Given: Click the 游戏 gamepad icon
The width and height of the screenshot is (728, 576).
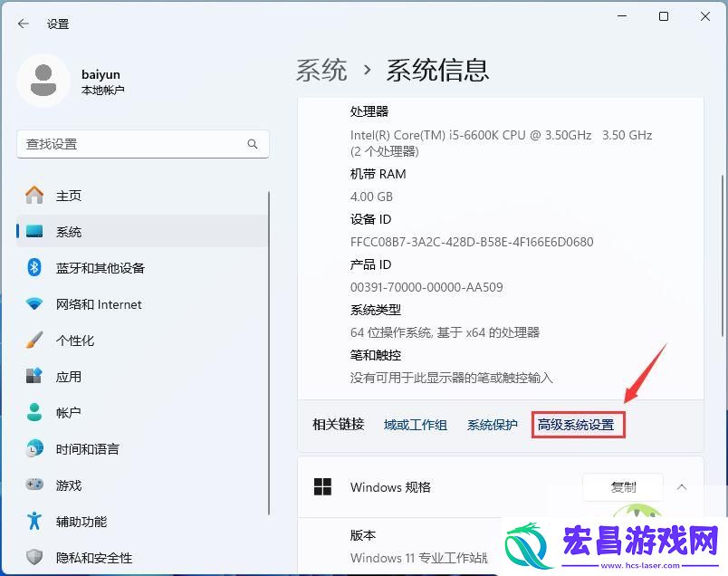Looking at the screenshot, I should click(x=34, y=485).
